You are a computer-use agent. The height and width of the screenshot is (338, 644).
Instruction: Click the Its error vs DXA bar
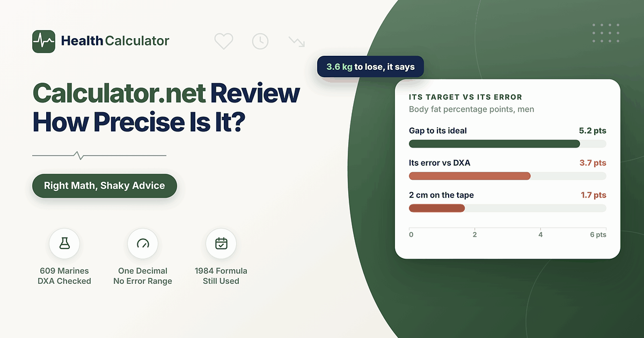coord(470,176)
